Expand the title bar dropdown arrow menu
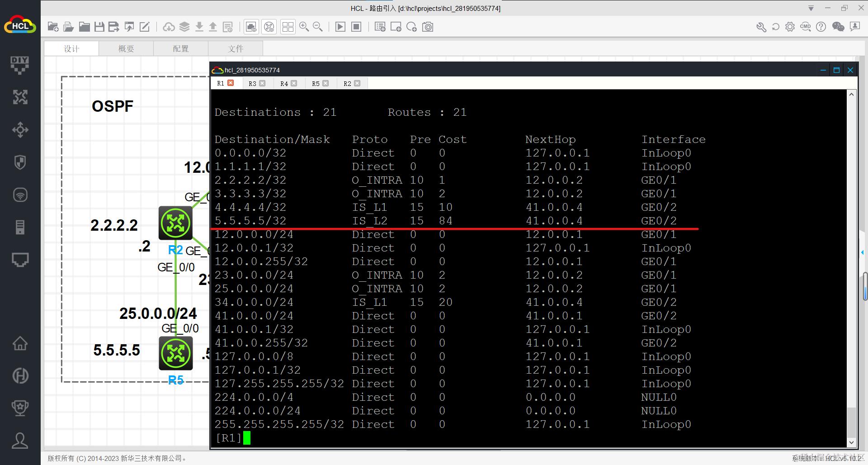This screenshot has width=868, height=465. (811, 8)
